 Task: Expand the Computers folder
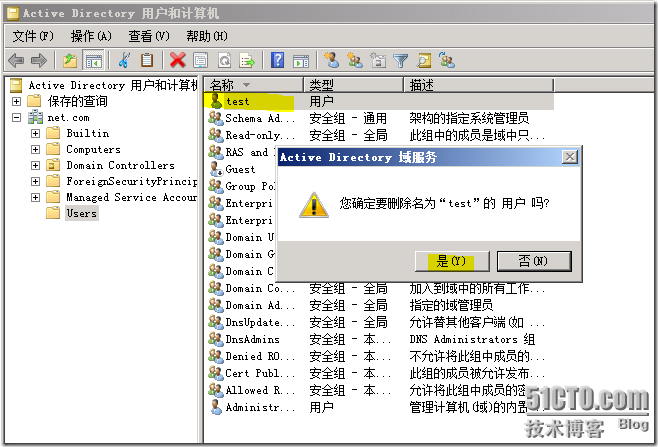[36, 149]
